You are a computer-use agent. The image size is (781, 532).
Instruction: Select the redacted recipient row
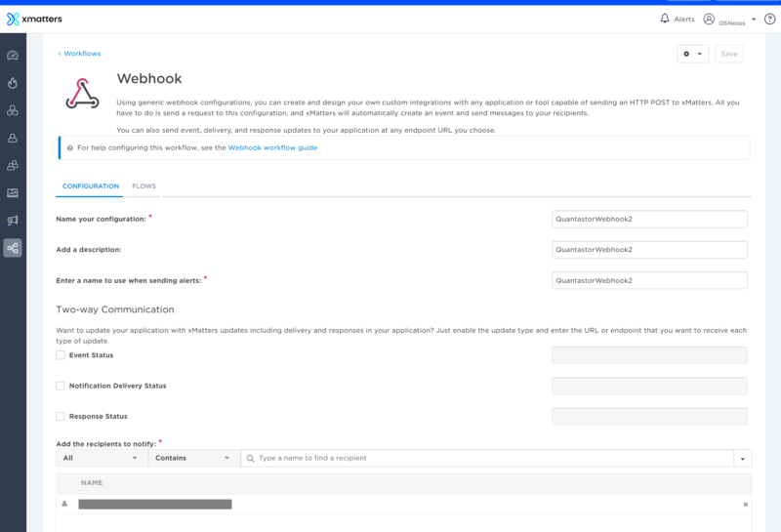click(x=403, y=505)
